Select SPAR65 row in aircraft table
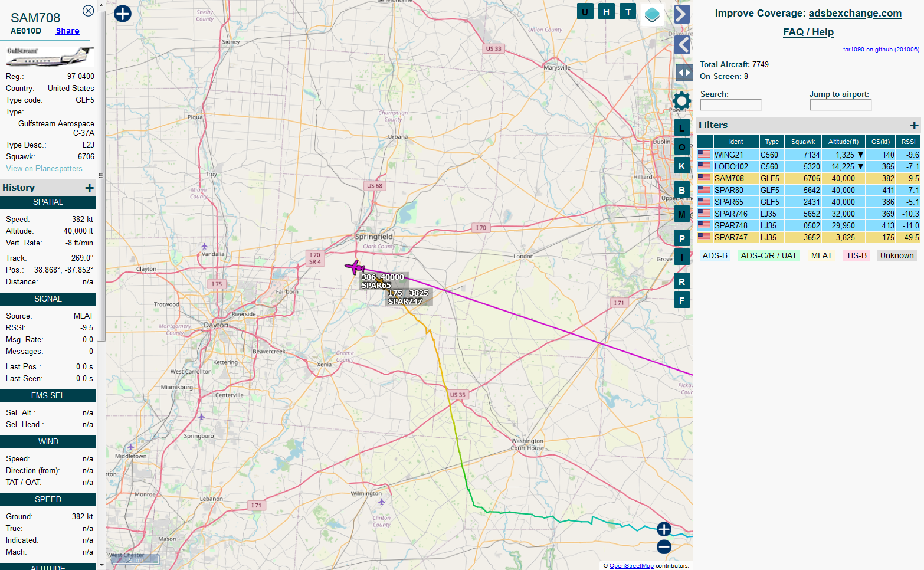Screen dimensions: 924x570 point(808,202)
